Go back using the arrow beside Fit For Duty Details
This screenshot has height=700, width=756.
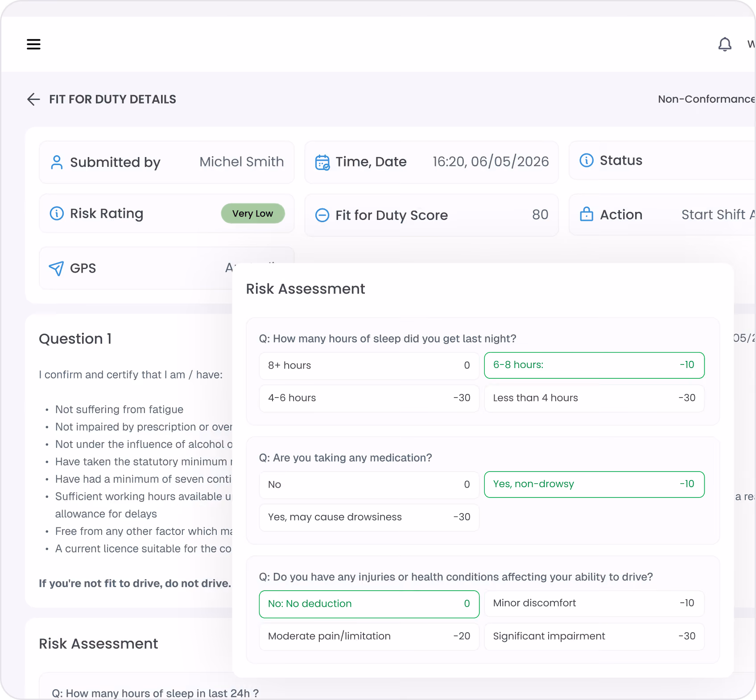[x=33, y=99]
